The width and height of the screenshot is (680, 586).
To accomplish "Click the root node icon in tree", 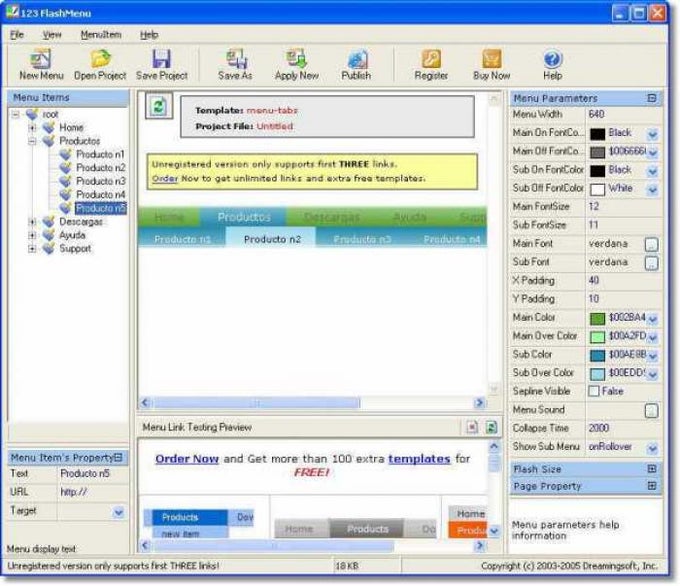I will (x=32, y=114).
